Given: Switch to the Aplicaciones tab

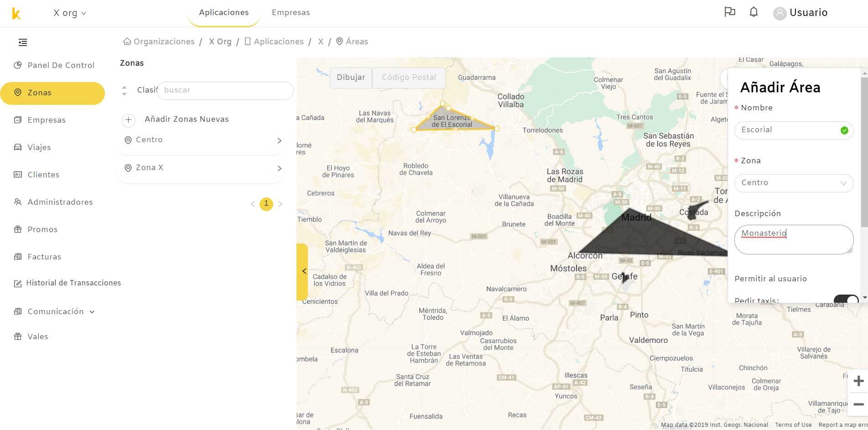Looking at the screenshot, I should point(224,13).
